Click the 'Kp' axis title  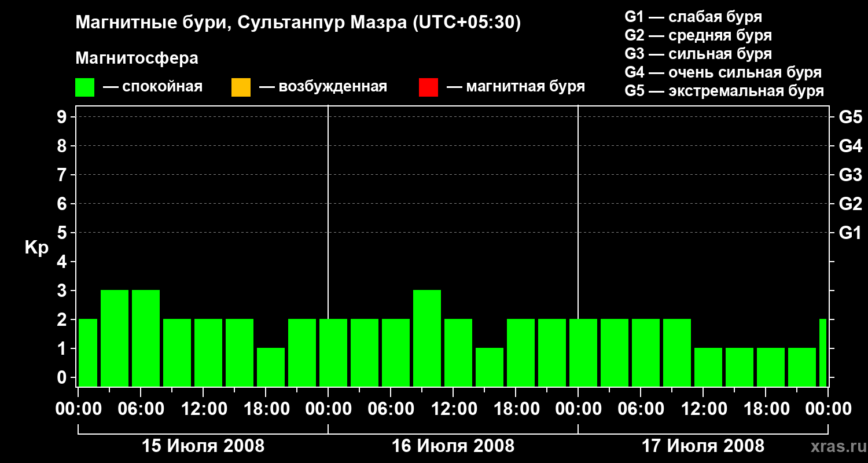pos(36,247)
